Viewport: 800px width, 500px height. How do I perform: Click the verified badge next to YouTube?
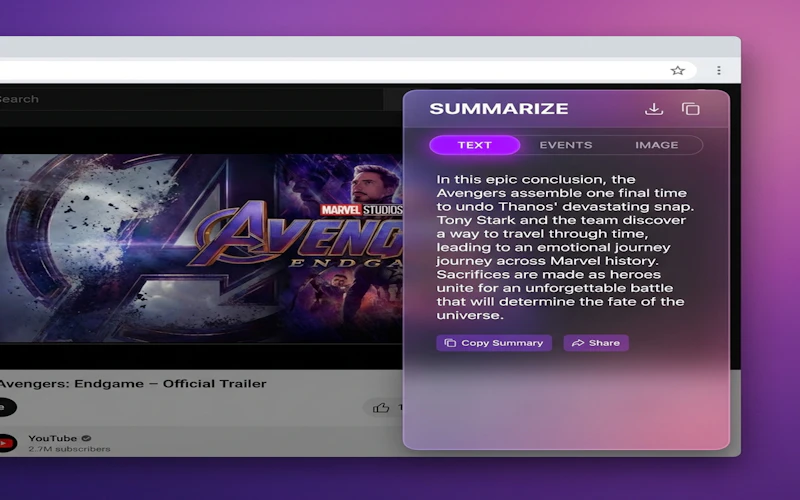86,438
